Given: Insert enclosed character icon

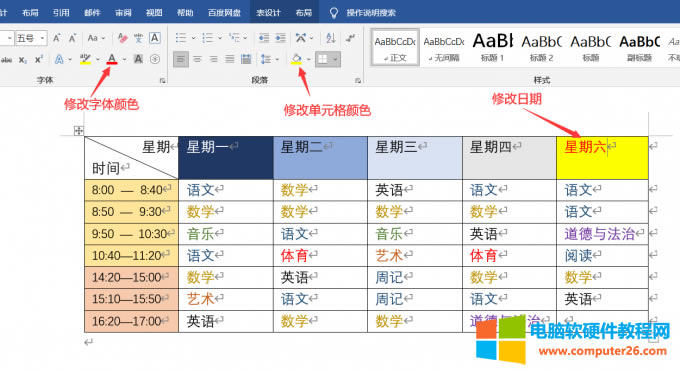Looking at the screenshot, I should 155,59.
